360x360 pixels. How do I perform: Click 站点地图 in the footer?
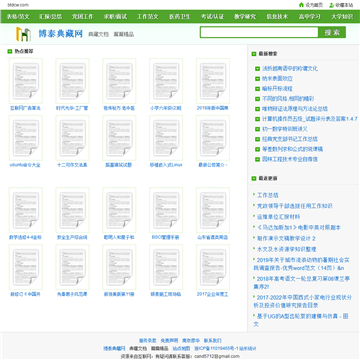[181, 348]
